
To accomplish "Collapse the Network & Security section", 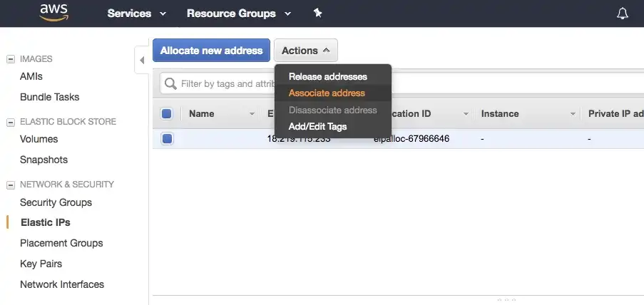I will (x=10, y=185).
